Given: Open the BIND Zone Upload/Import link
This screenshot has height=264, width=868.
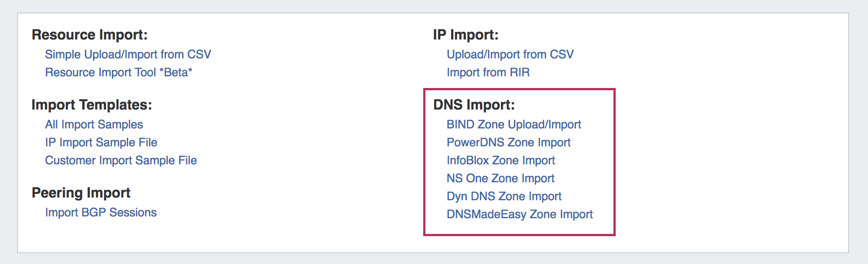Looking at the screenshot, I should (x=514, y=124).
